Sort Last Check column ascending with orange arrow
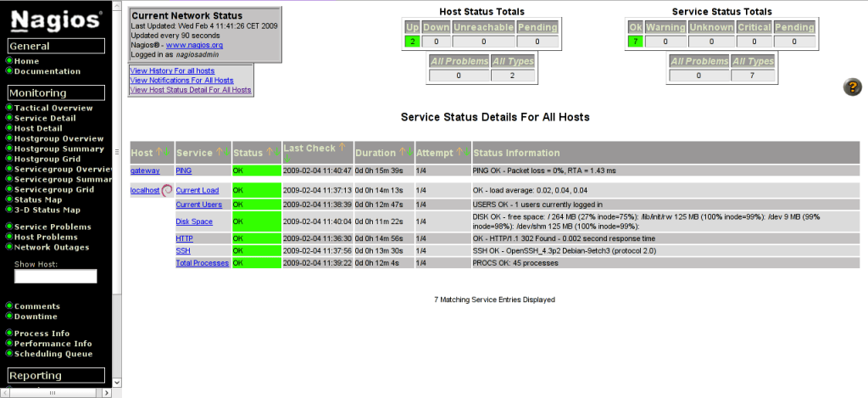Viewport: 868px width, 398px height. [x=342, y=148]
